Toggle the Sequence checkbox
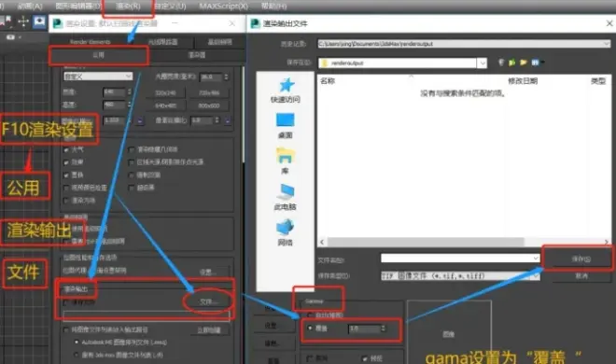 310,358
